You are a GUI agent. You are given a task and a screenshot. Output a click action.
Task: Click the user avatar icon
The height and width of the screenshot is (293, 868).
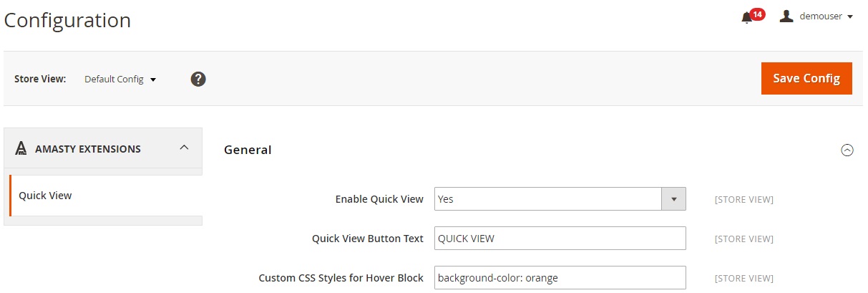786,16
